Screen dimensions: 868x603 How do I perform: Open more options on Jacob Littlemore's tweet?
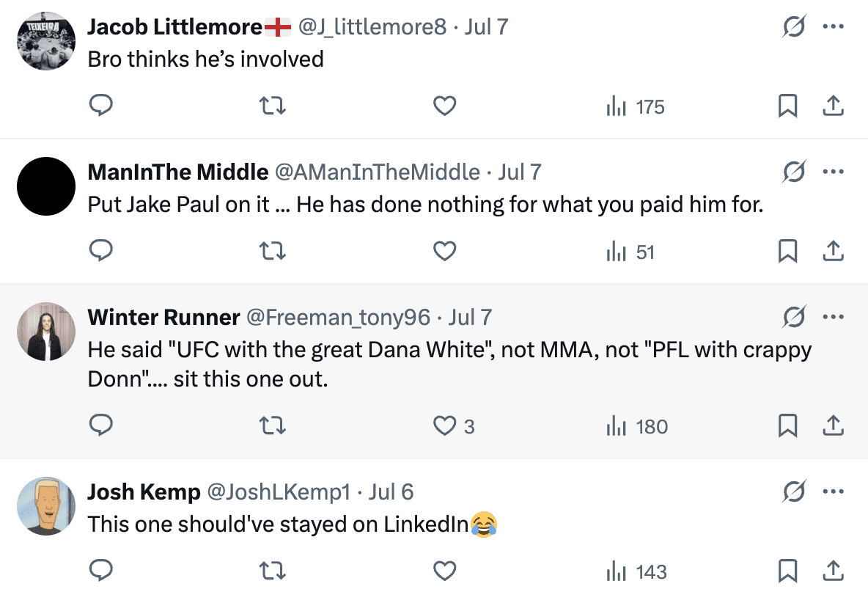[834, 27]
